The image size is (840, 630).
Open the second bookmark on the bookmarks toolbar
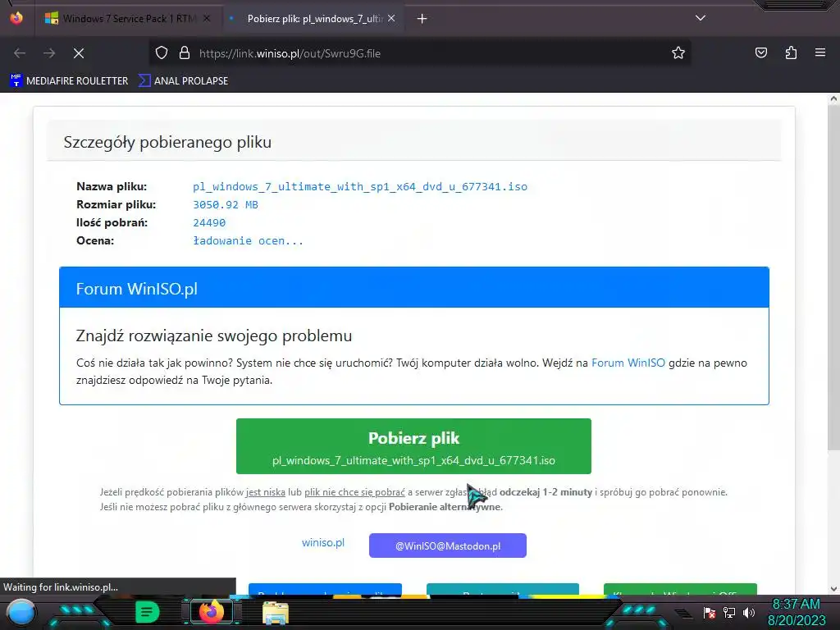point(183,81)
